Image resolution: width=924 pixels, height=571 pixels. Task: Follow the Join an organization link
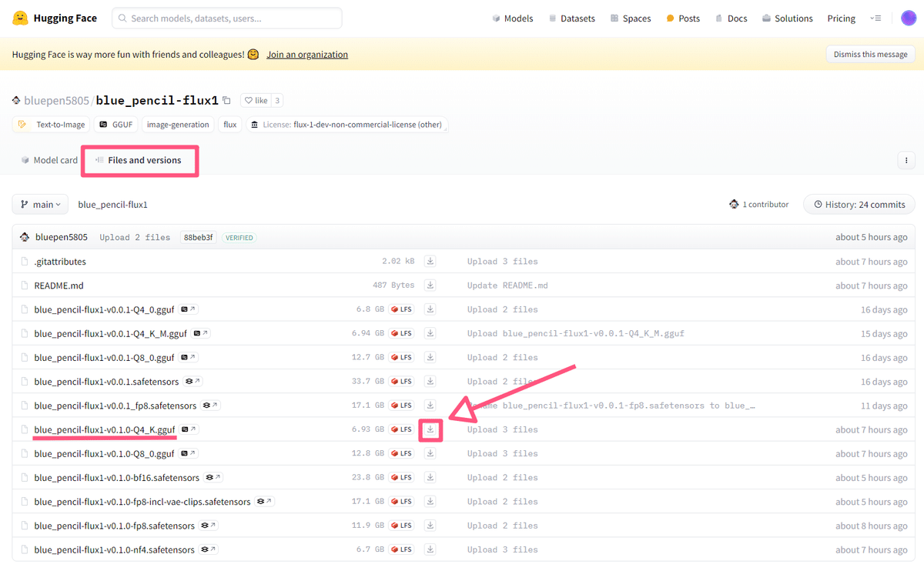[x=307, y=55]
